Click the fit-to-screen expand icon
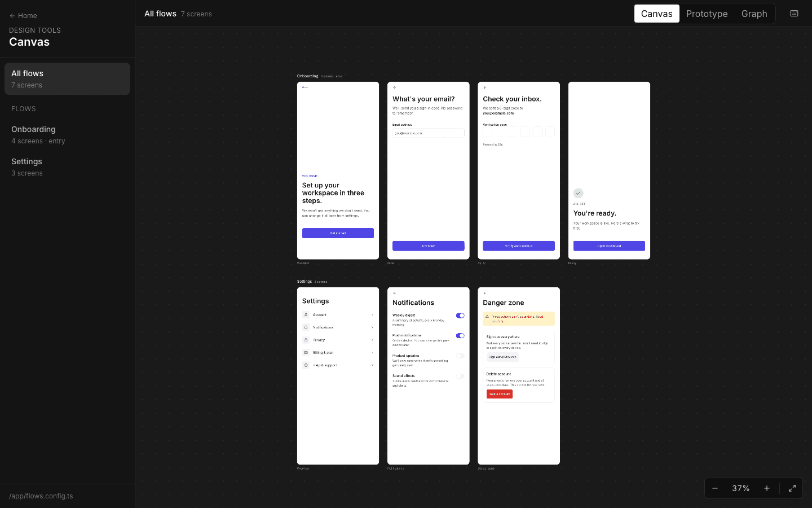Image resolution: width=812 pixels, height=508 pixels. [792, 488]
